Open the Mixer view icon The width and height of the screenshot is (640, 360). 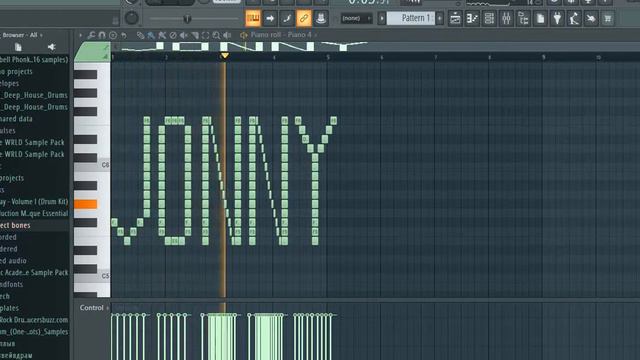pos(506,18)
